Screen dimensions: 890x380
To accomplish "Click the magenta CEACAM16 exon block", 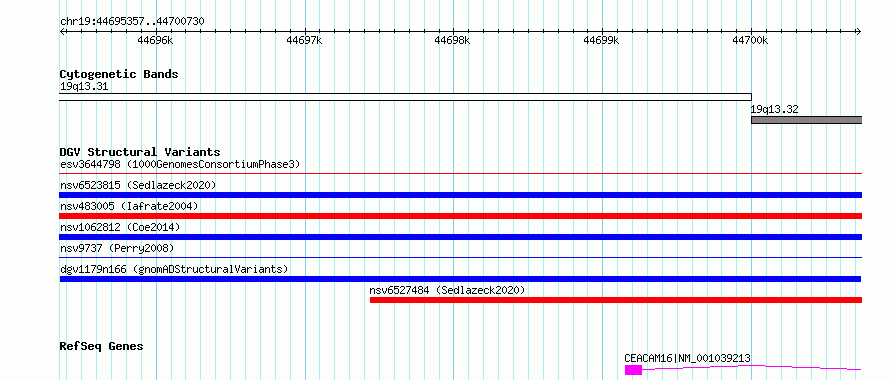I will (x=633, y=370).
